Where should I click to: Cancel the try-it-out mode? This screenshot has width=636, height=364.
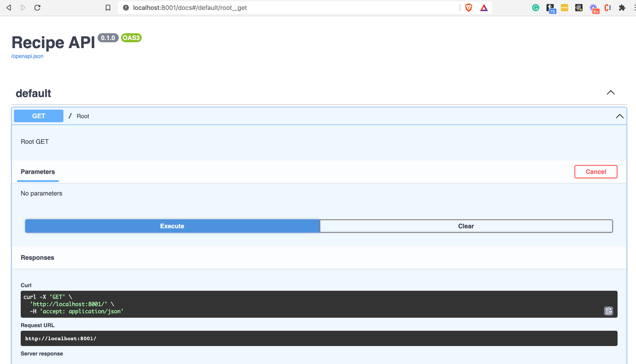[595, 172]
